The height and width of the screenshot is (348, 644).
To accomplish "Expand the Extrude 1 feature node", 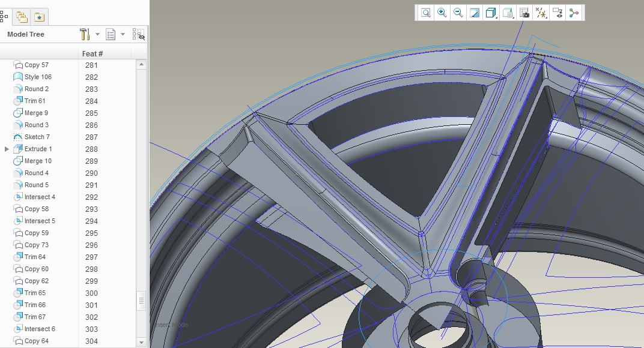I will pos(7,149).
